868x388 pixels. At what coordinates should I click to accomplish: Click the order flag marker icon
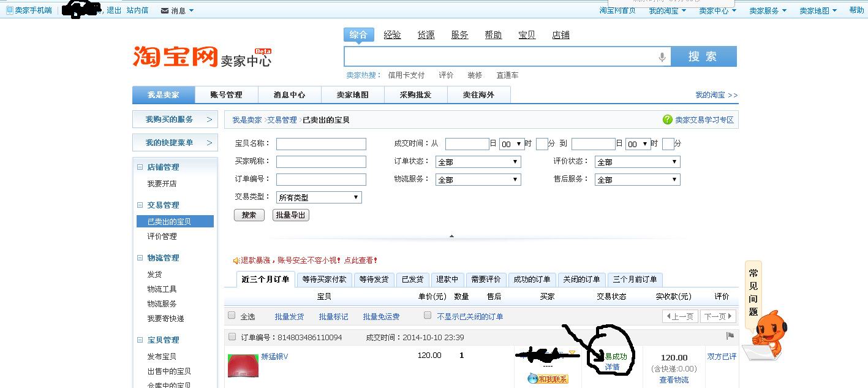tap(730, 337)
